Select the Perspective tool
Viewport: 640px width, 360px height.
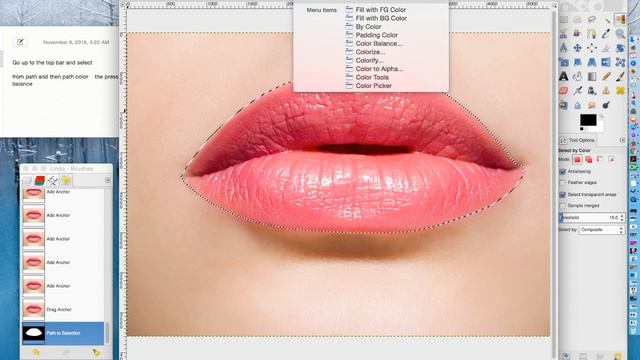[x=592, y=62]
